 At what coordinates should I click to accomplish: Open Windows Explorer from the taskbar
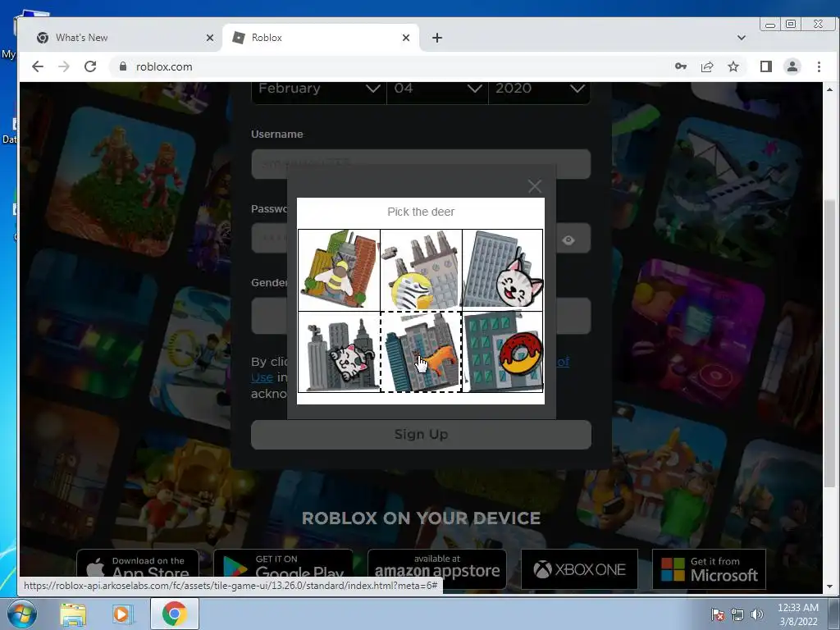[73, 614]
